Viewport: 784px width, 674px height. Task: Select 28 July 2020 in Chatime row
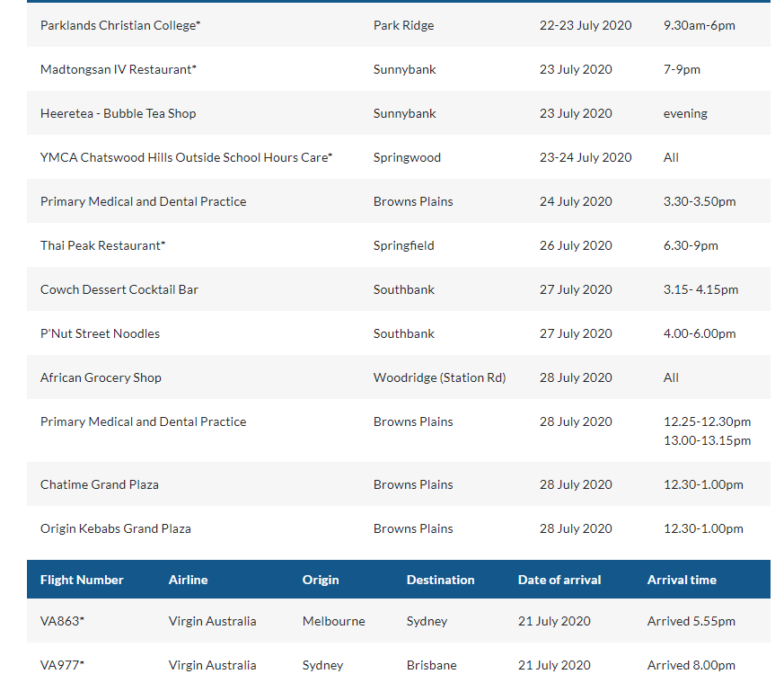pos(576,485)
